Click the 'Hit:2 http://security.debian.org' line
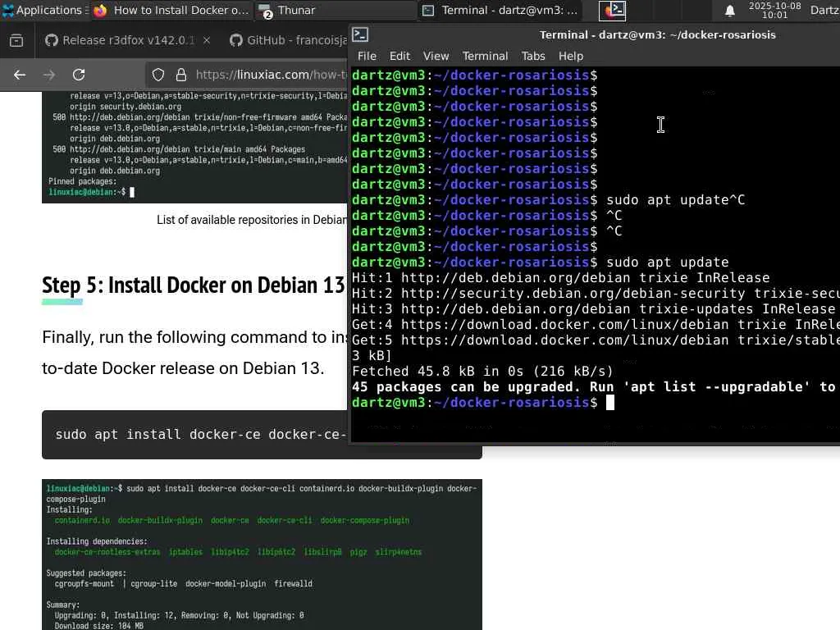840x630 pixels. tap(596, 294)
